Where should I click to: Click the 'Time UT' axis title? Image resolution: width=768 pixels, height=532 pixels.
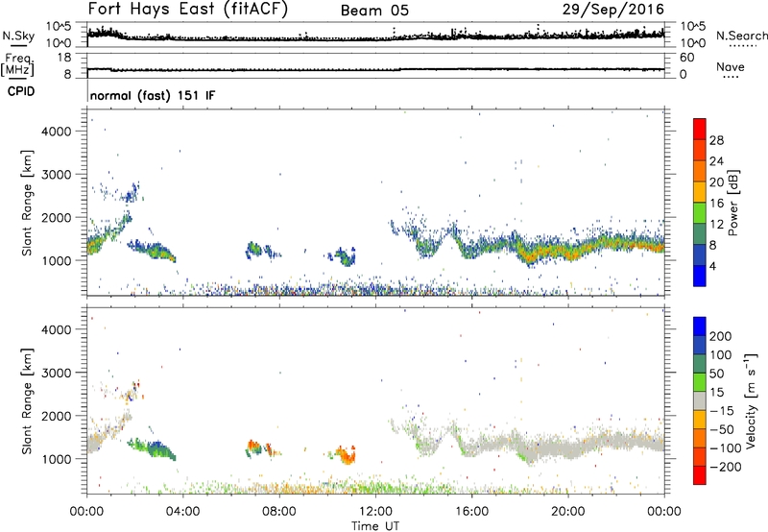(375, 526)
